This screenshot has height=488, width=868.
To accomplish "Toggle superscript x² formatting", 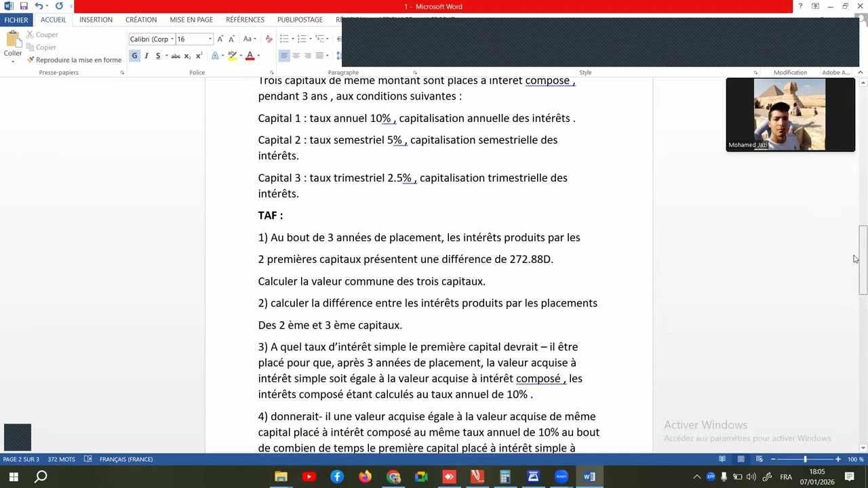I will tap(199, 56).
